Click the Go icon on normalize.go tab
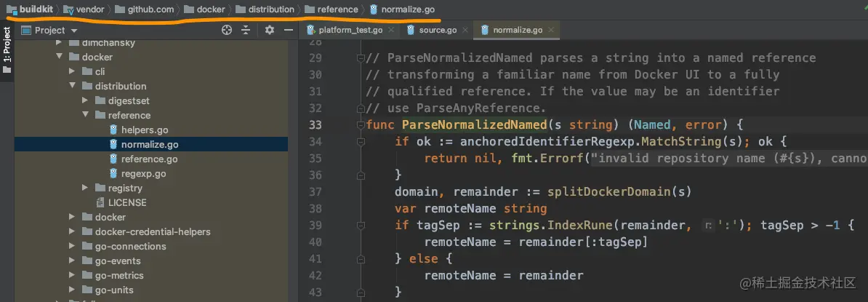 486,30
